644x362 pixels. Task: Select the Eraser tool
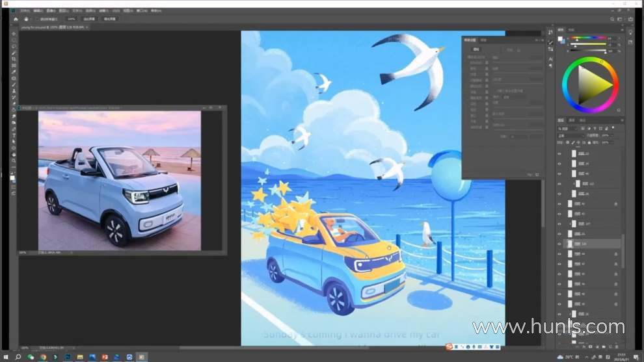[14, 103]
